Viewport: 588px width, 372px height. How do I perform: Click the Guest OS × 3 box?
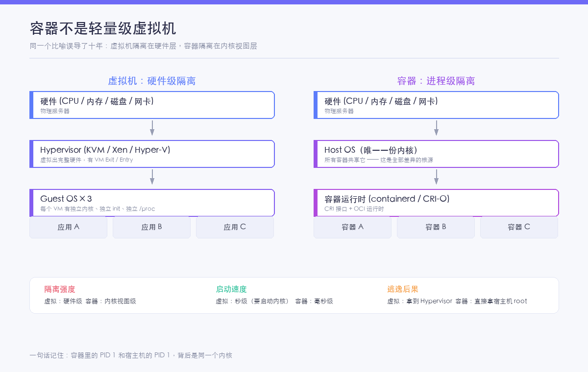click(x=152, y=203)
